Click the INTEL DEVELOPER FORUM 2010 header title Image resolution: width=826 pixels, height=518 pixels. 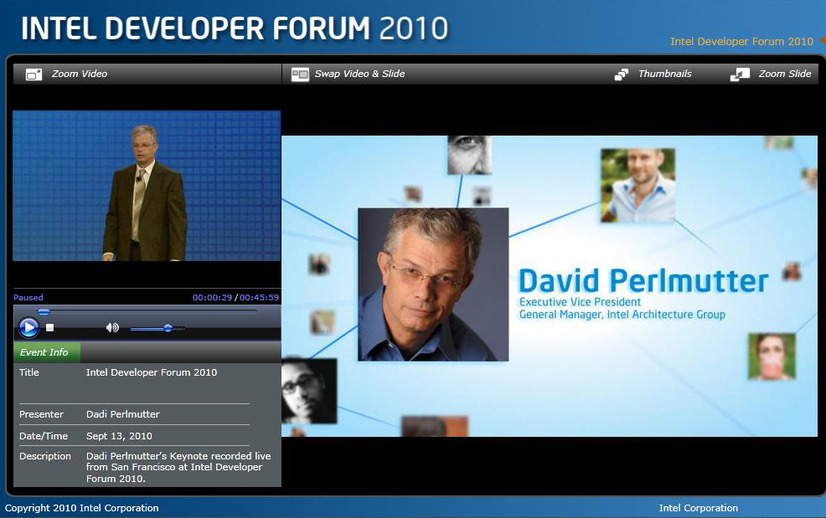pyautogui.click(x=234, y=28)
